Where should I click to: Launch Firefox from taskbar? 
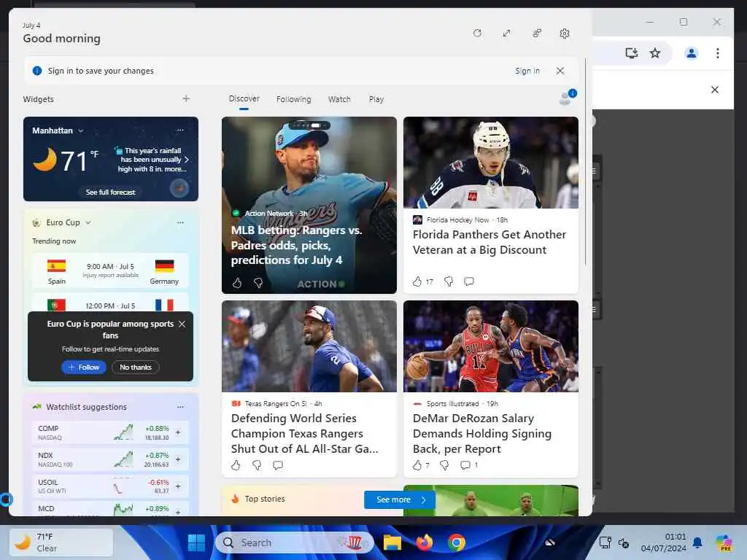click(x=424, y=542)
